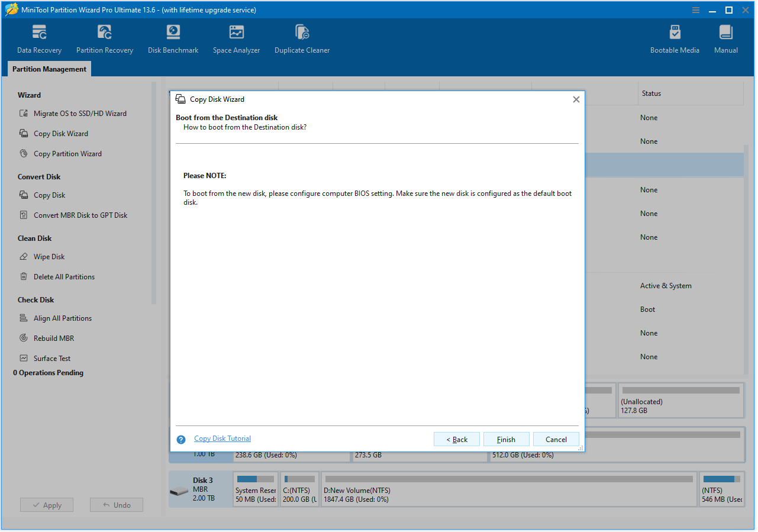
Task: Select Copy Partition Wizard label
Action: point(67,154)
